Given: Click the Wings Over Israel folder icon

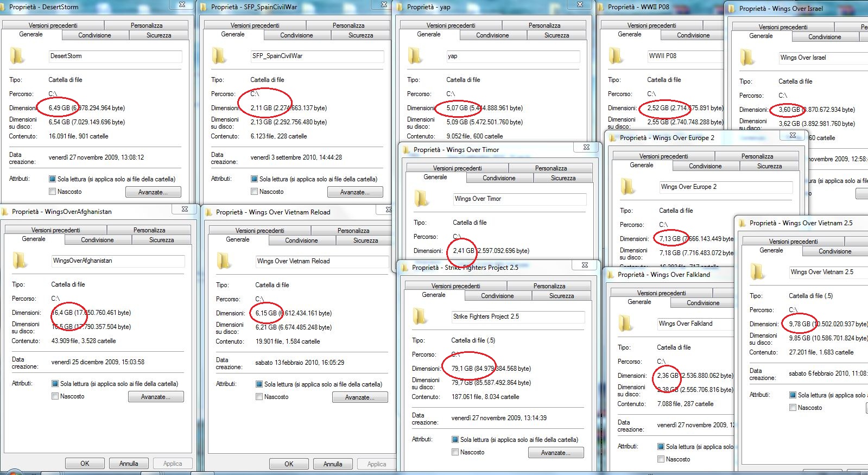Looking at the screenshot, I should [747, 58].
